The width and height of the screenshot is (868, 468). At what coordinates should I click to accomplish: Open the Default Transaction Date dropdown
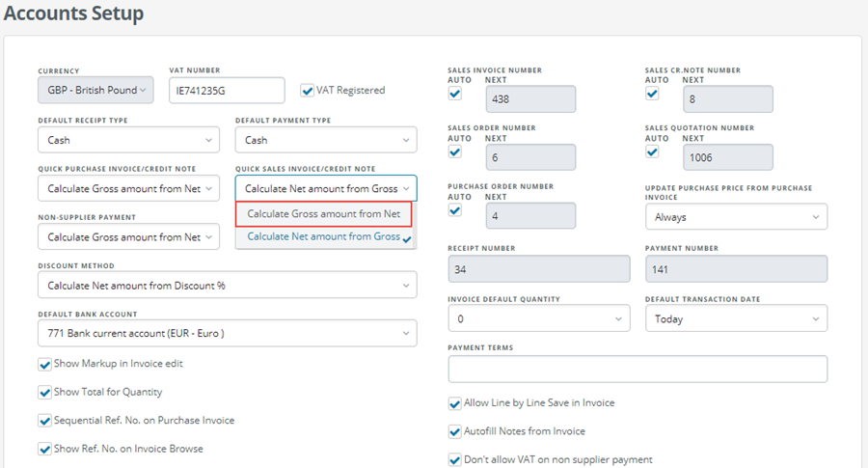[736, 318]
